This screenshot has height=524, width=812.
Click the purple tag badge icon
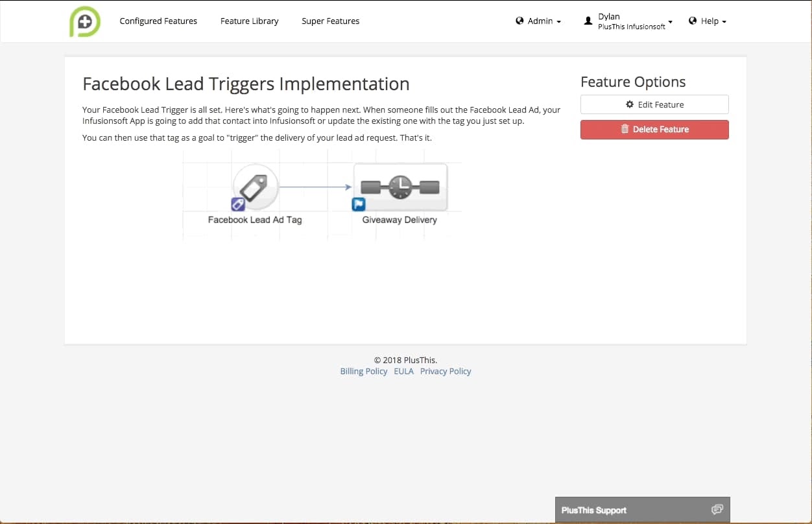238,204
